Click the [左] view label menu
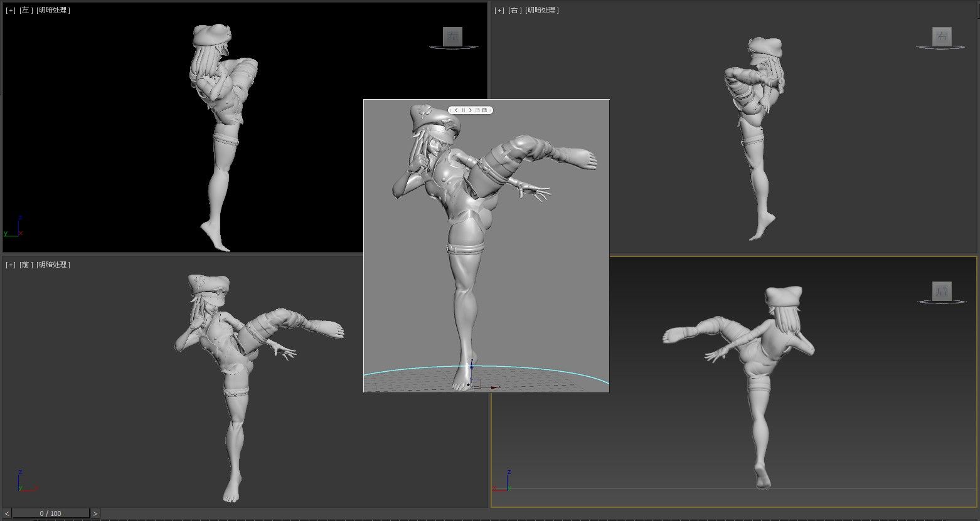Screen dimensions: 980x521 coord(26,10)
